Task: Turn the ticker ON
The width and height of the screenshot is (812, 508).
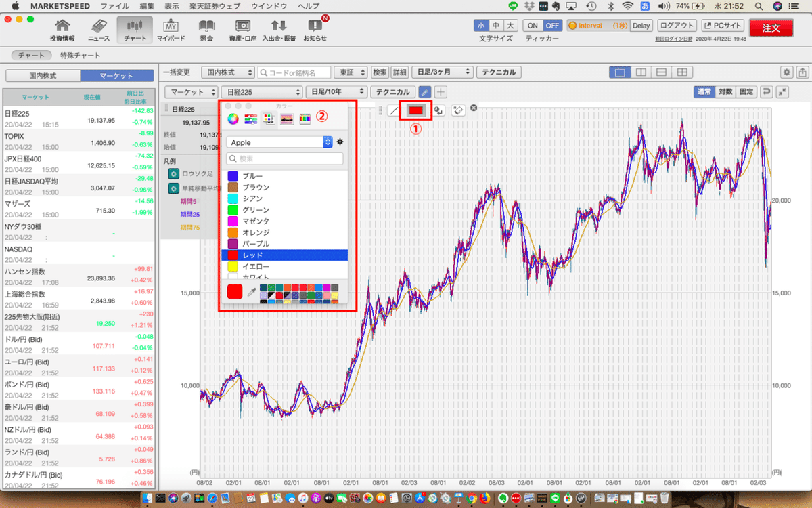Action: tap(533, 26)
